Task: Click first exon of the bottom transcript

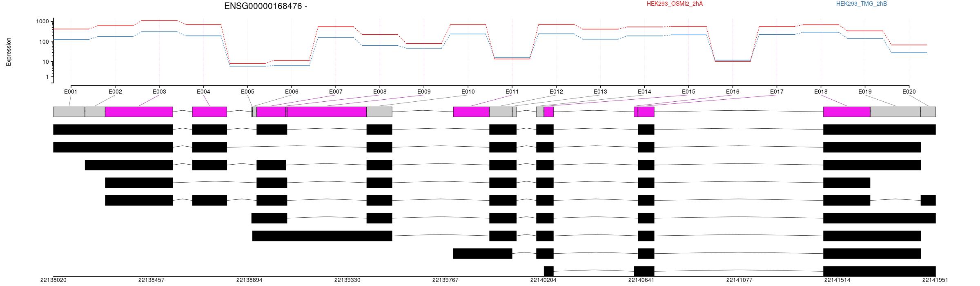Action: [549, 271]
